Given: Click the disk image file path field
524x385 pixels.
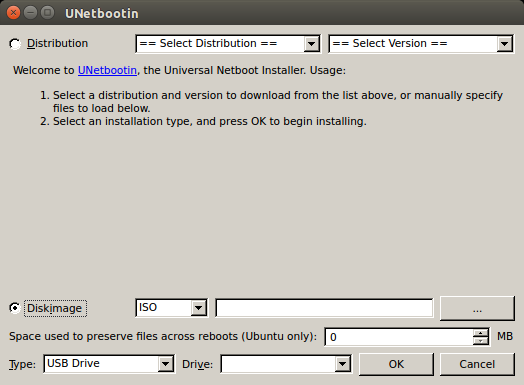Looking at the screenshot, I should [324, 308].
